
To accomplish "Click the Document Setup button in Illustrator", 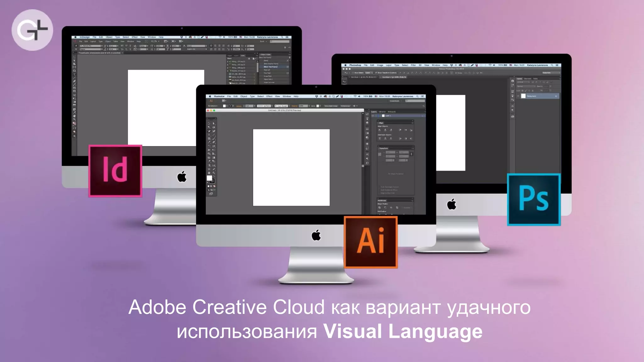I will click(x=331, y=106).
